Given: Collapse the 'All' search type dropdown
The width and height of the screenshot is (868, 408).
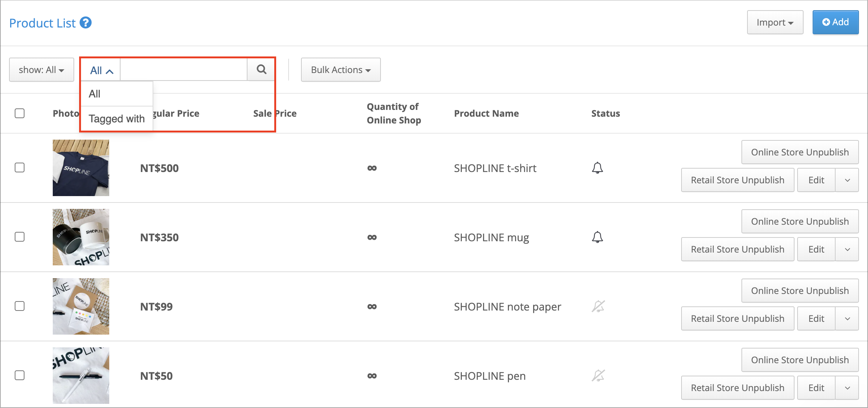Looking at the screenshot, I should (x=101, y=70).
